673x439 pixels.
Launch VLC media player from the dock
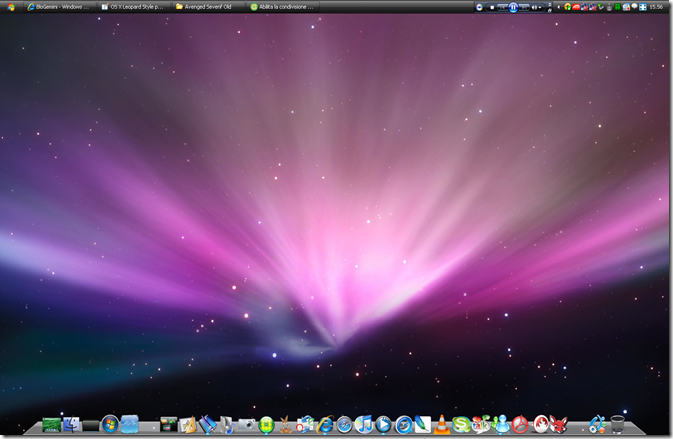(x=442, y=425)
